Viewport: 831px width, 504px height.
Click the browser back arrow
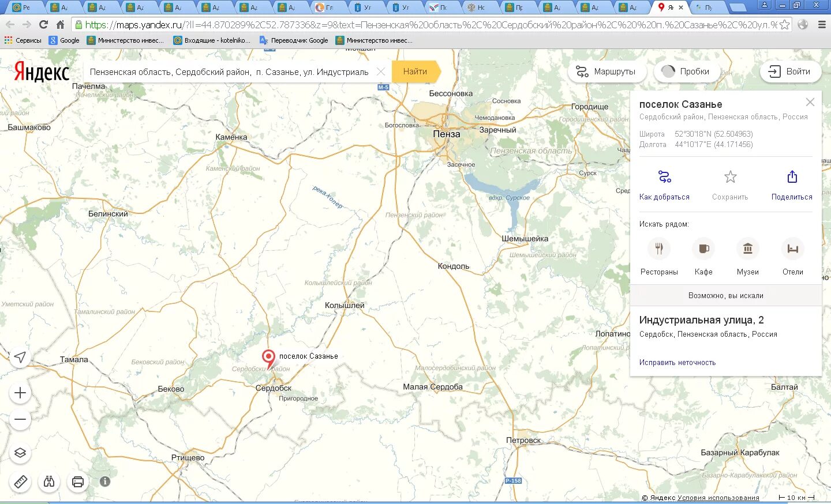(x=10, y=24)
